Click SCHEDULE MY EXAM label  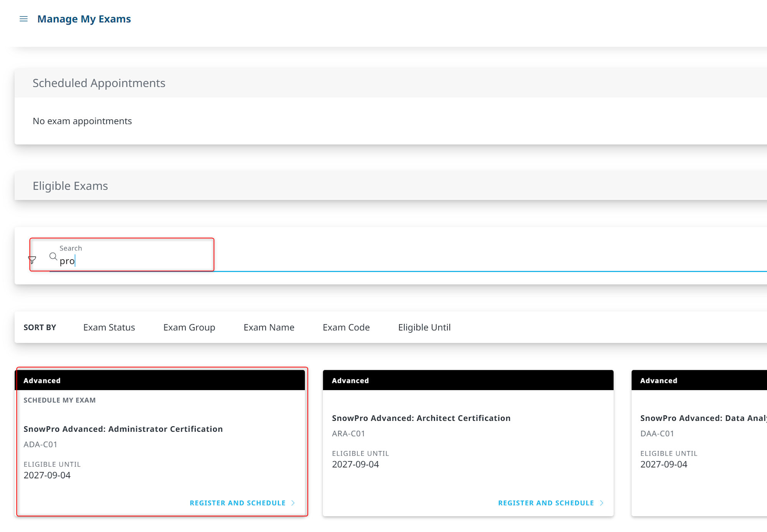pyautogui.click(x=59, y=400)
